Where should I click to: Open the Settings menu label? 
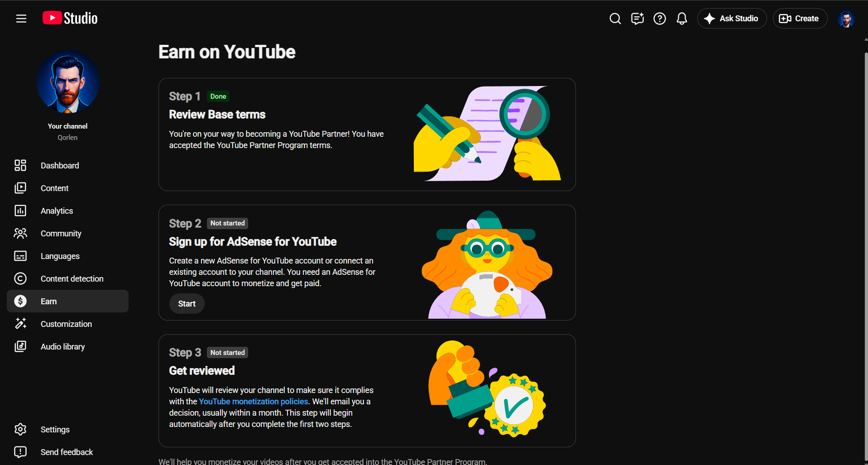click(x=55, y=430)
